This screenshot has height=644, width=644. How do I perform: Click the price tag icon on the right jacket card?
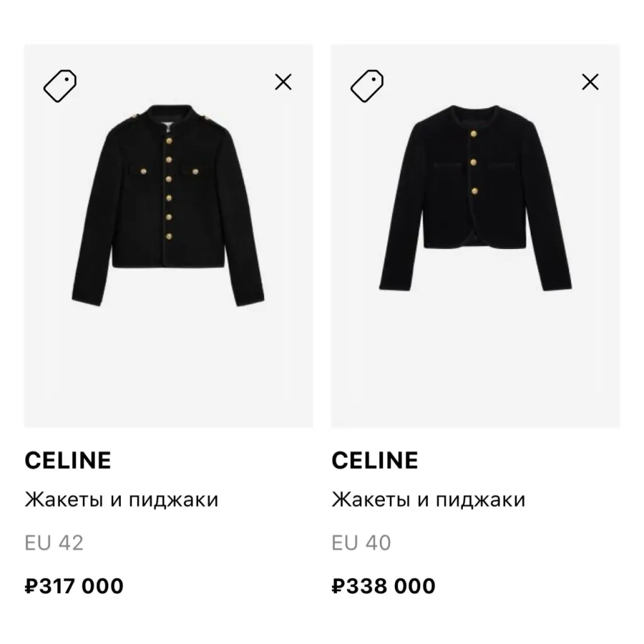tap(367, 86)
